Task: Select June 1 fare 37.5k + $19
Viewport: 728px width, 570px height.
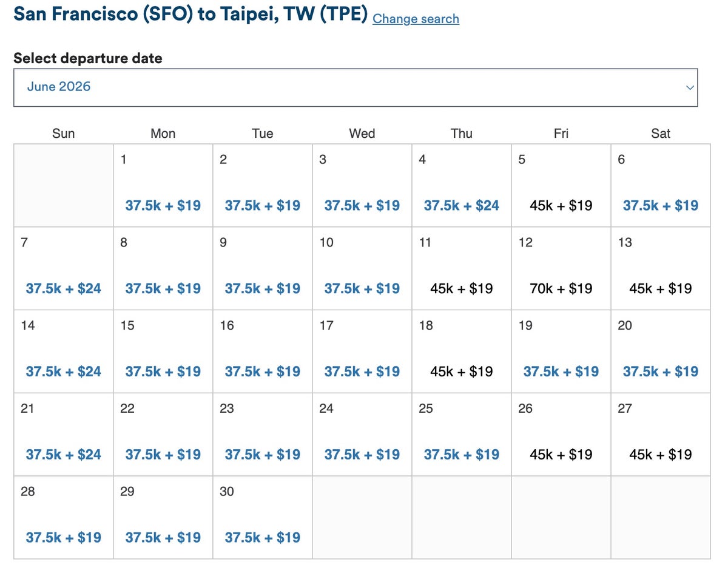Action: coord(163,205)
